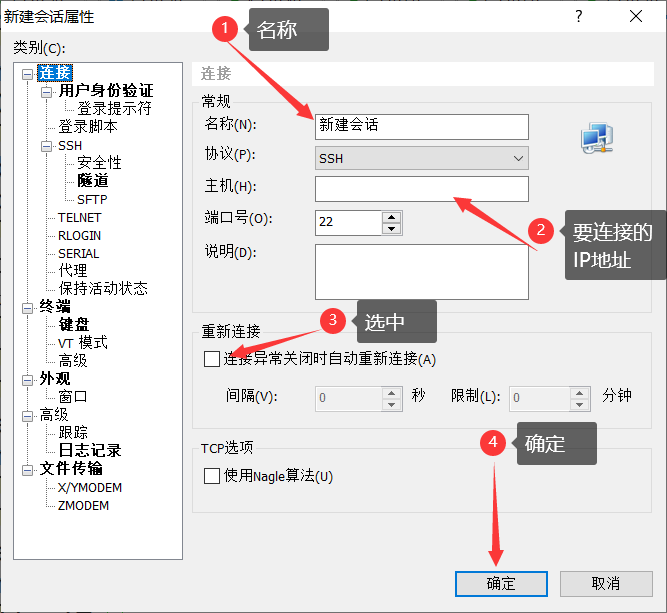Focus the 名称 input field

click(422, 127)
